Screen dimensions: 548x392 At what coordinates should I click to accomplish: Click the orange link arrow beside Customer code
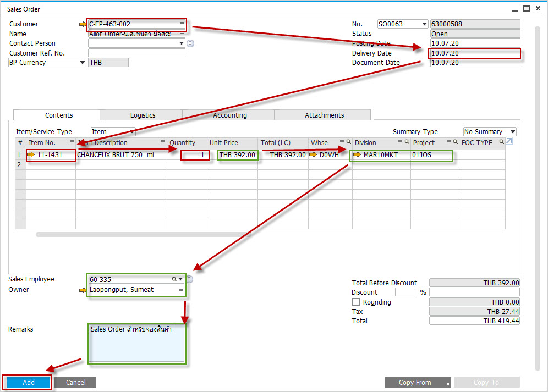point(83,24)
